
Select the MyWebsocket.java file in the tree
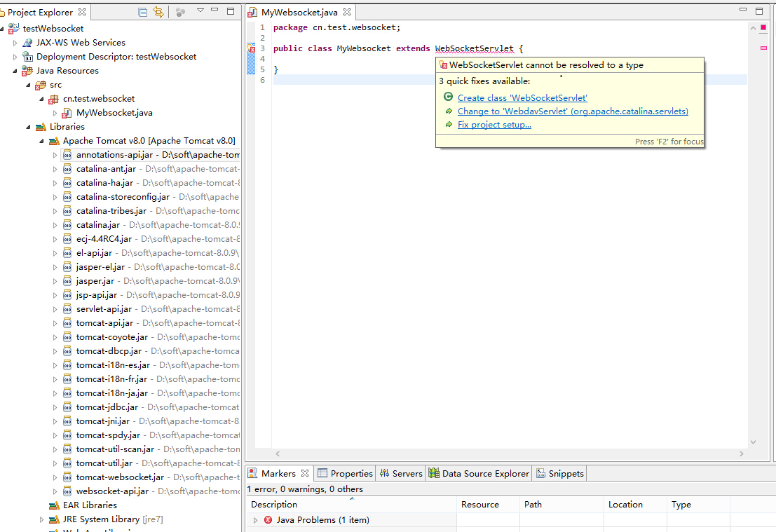114,113
